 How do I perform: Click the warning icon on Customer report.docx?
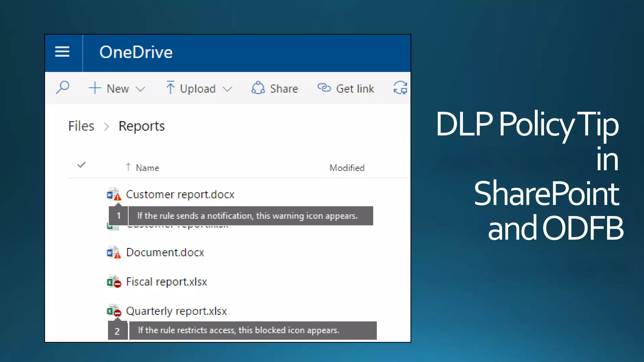(x=117, y=197)
